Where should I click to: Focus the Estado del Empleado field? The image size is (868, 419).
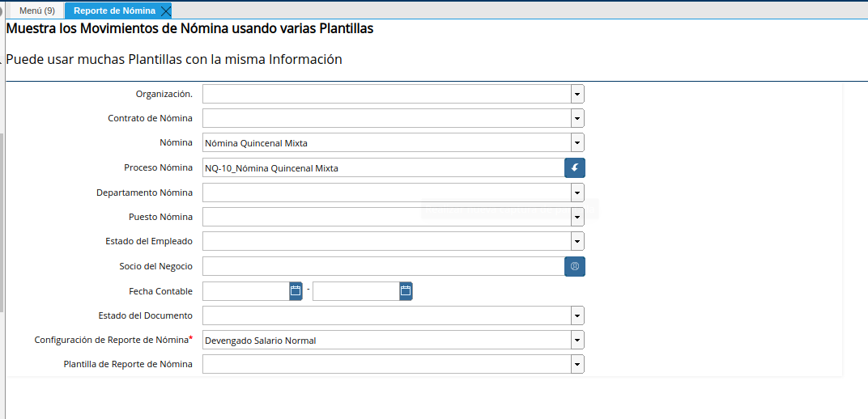[386, 241]
